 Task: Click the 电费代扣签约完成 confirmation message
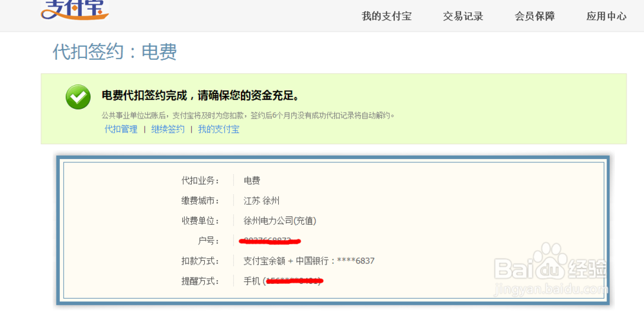[200, 96]
